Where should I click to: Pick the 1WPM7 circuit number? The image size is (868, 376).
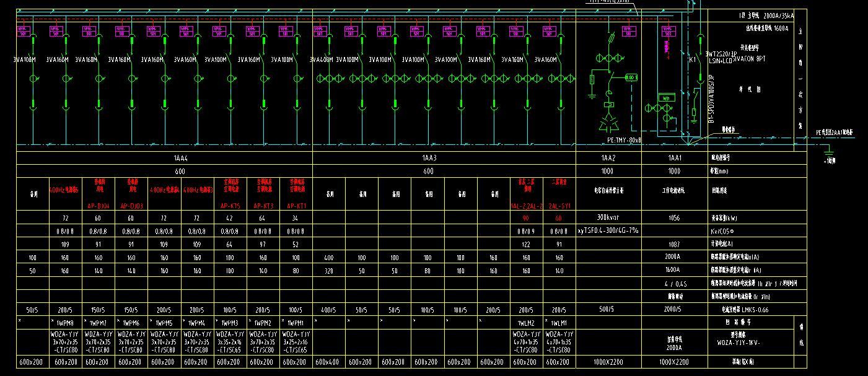(99, 323)
